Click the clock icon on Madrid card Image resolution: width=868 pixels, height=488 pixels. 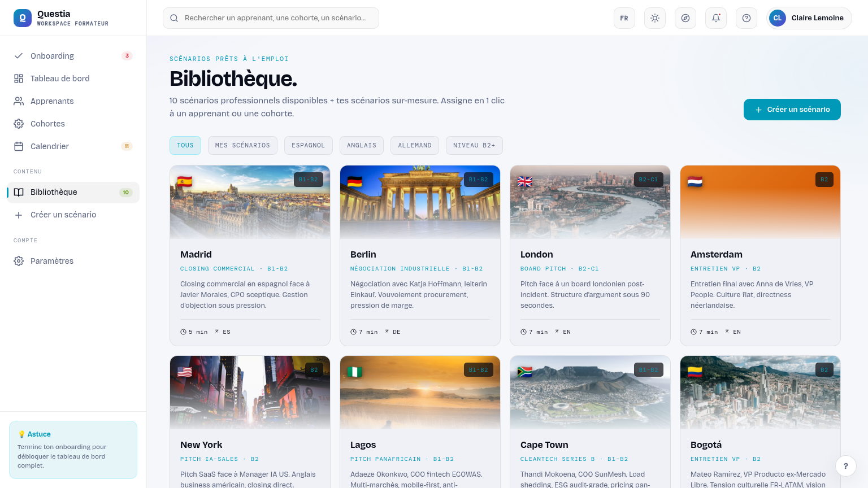tap(183, 332)
